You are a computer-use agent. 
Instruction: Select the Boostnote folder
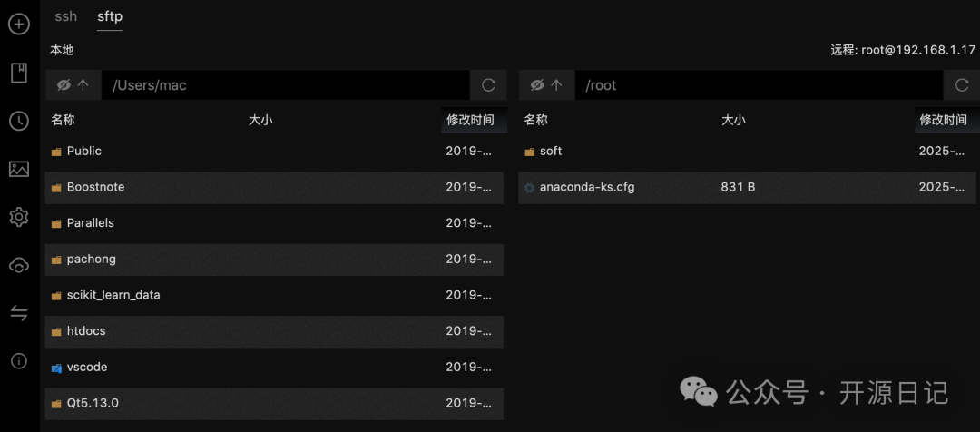pos(95,187)
